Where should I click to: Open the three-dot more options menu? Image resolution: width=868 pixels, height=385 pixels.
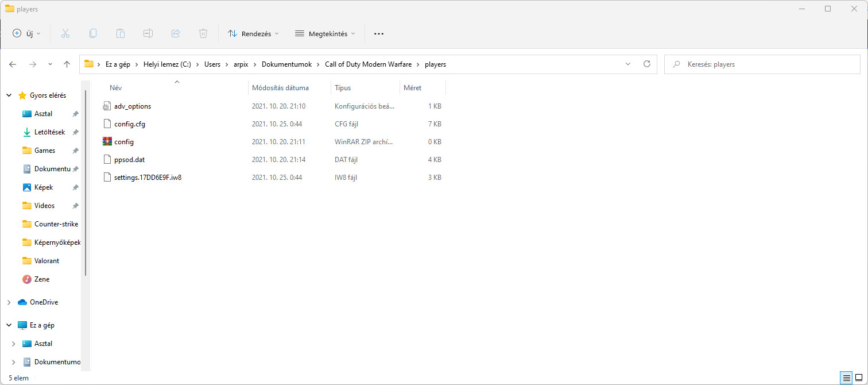[378, 33]
